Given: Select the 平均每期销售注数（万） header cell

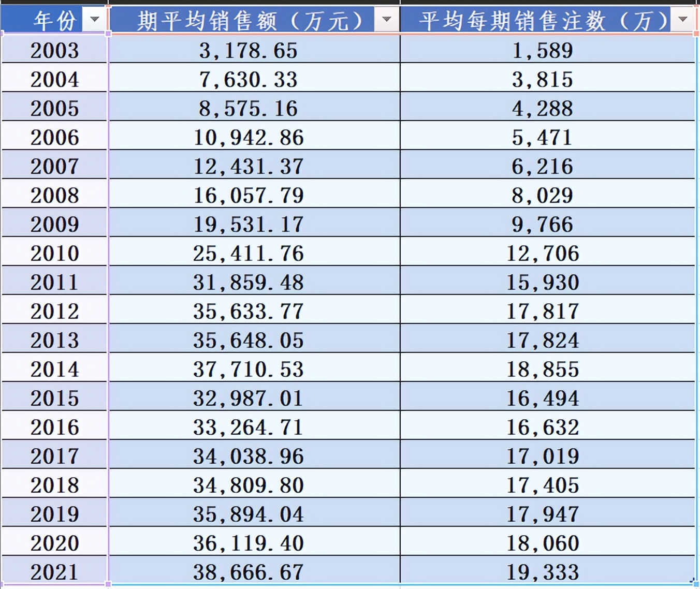Looking at the screenshot, I should [548, 20].
